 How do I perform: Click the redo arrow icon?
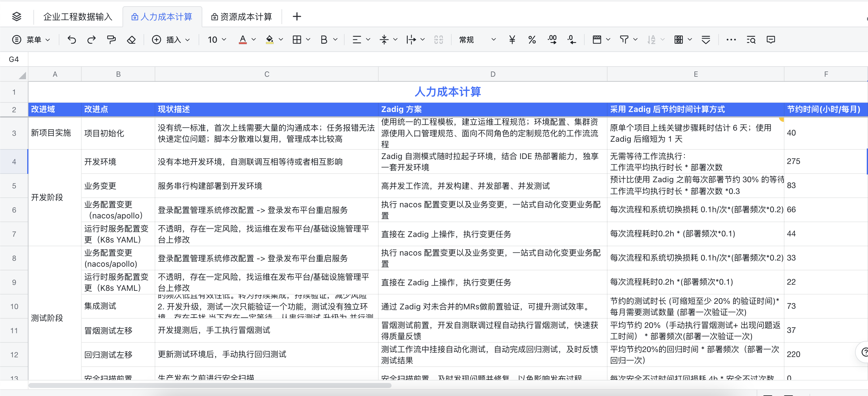91,40
